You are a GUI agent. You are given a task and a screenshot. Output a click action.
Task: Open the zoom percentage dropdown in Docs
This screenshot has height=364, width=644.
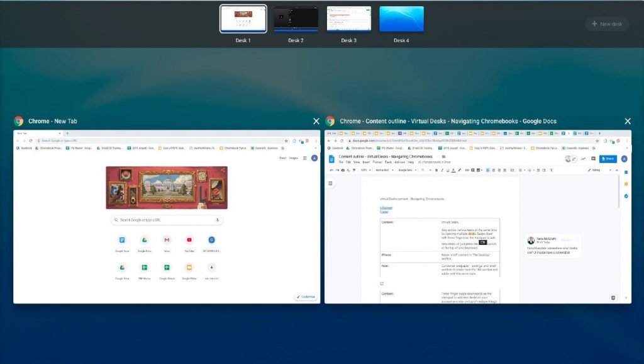tap(363, 170)
